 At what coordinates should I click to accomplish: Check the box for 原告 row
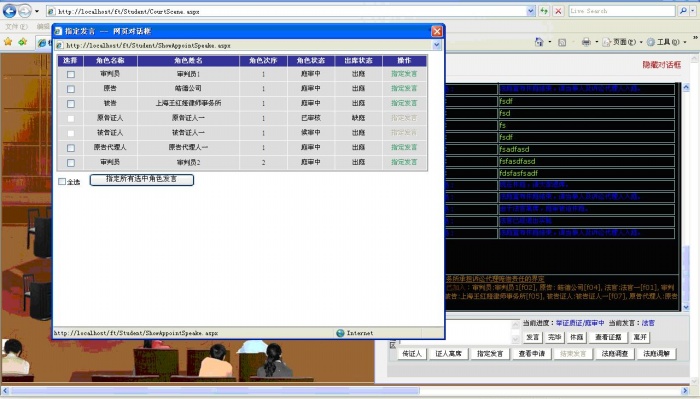(71, 89)
